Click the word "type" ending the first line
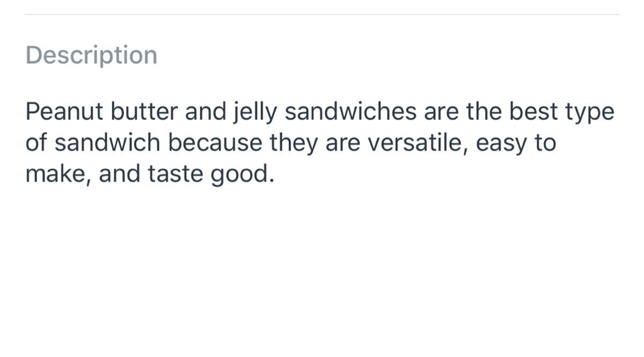 [x=589, y=113]
